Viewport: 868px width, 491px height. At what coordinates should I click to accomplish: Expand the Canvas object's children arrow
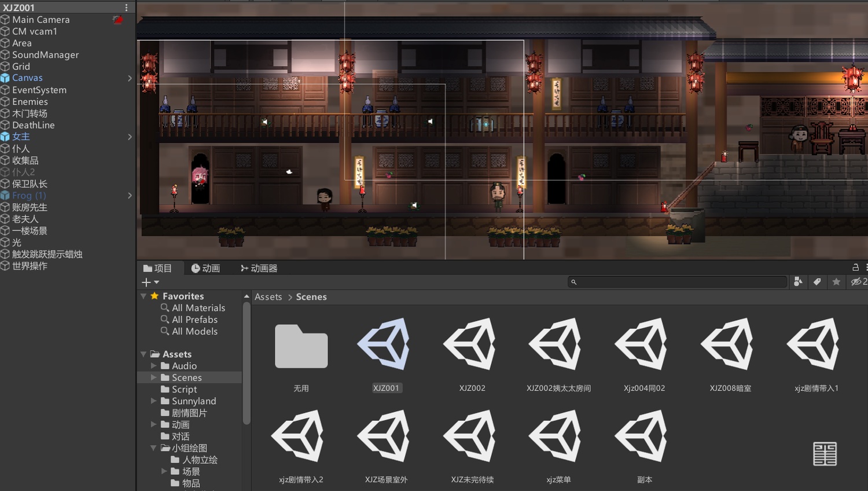point(130,78)
